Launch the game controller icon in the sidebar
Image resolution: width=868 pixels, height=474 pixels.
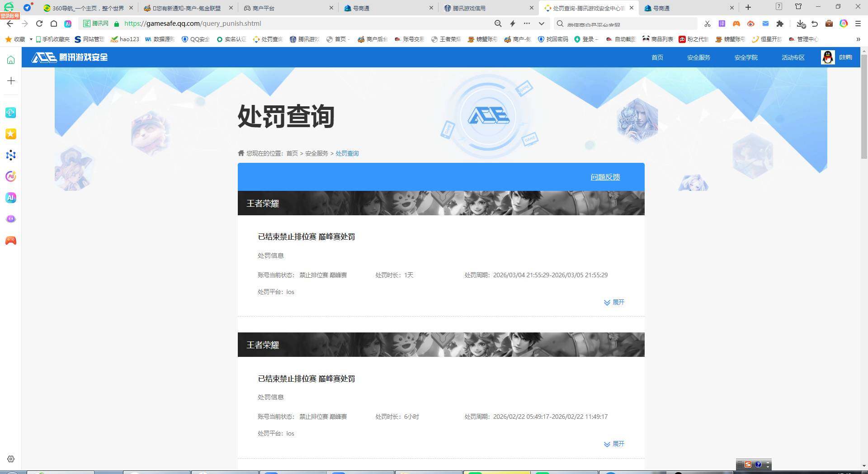(x=10, y=240)
